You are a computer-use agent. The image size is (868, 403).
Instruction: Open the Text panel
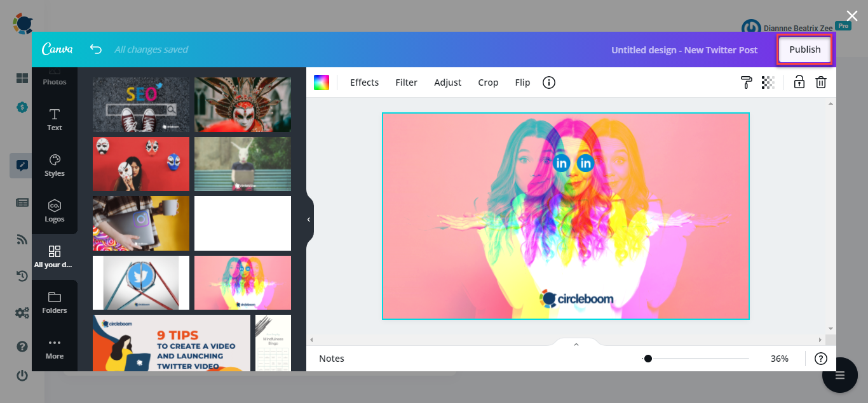pyautogui.click(x=54, y=119)
